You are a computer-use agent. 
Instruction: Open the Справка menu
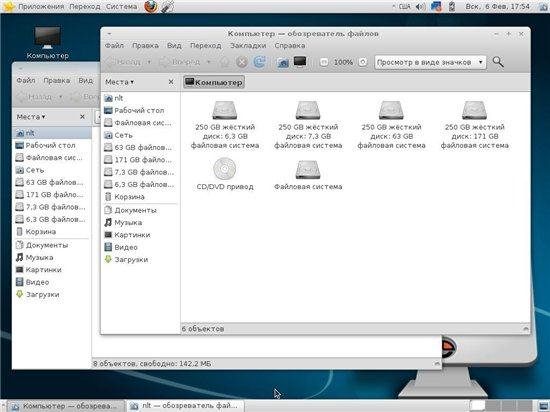[x=290, y=46]
